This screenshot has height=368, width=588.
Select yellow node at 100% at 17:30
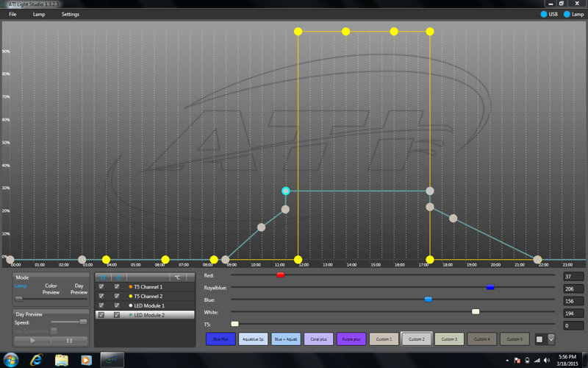(x=430, y=32)
